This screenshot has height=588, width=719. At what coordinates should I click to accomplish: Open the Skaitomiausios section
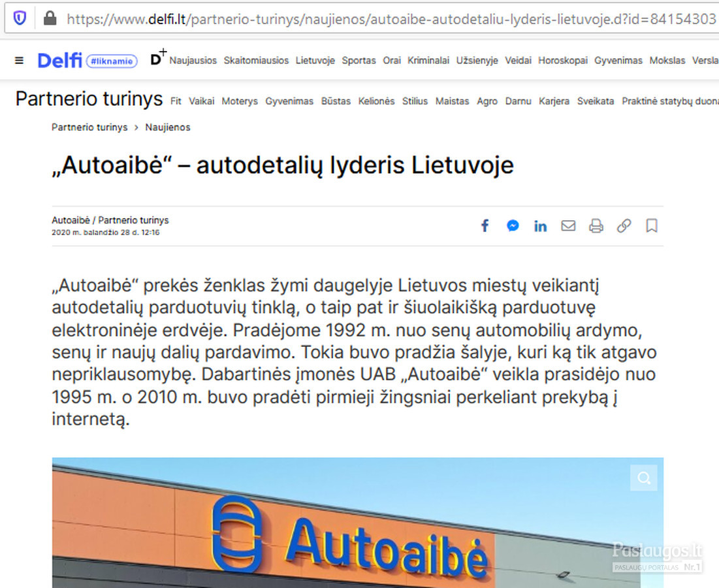[257, 61]
